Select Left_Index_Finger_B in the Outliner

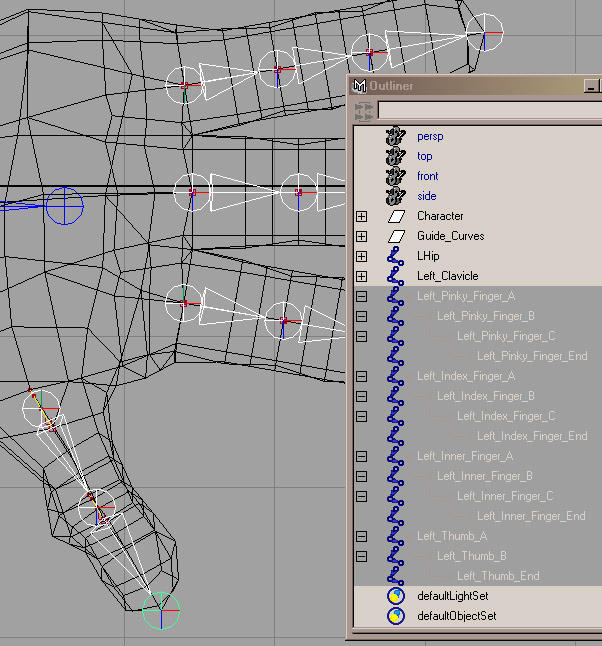[x=485, y=396]
